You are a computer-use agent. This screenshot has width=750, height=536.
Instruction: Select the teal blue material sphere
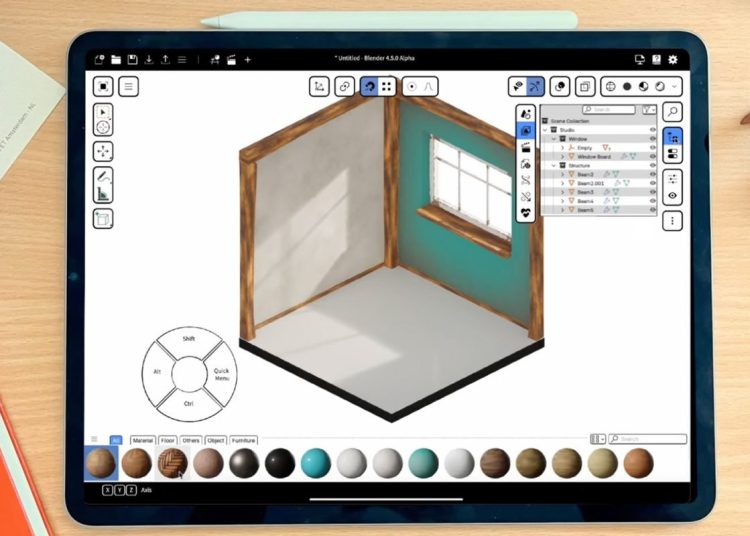[x=316, y=463]
